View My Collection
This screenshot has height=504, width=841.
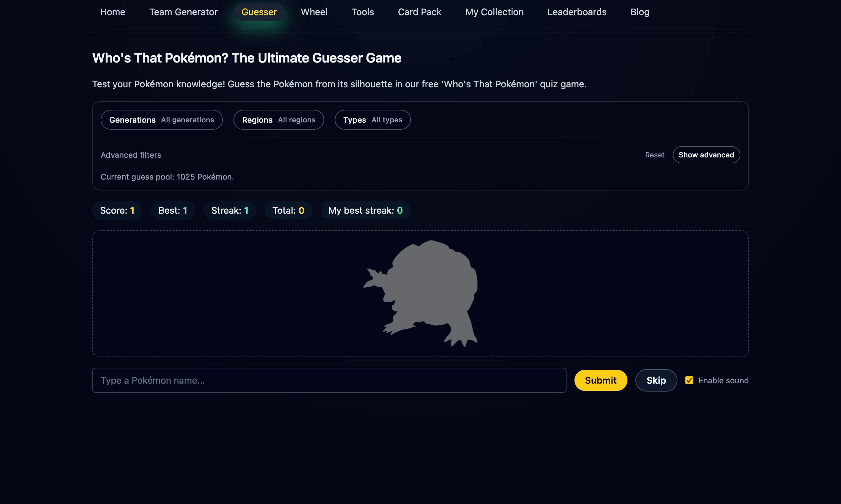coord(494,12)
